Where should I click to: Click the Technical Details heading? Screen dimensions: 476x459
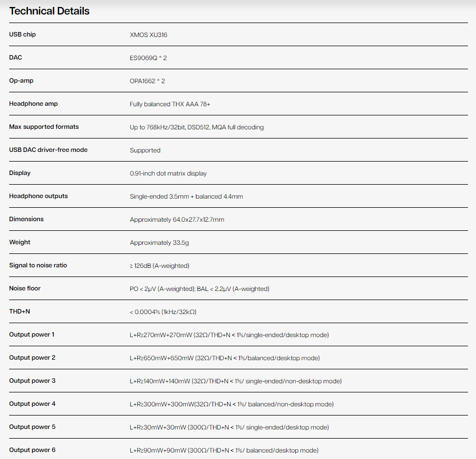49,11
